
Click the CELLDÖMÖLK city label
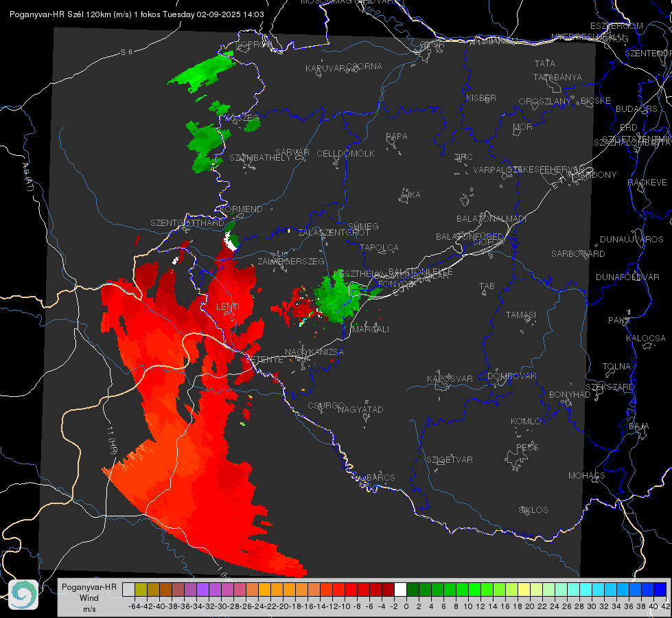[346, 154]
